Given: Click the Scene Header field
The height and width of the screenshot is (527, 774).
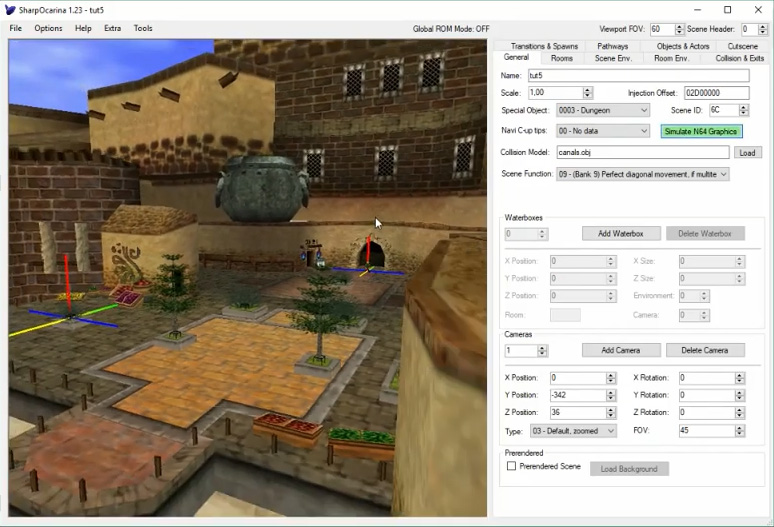Looking at the screenshot, I should [748, 29].
